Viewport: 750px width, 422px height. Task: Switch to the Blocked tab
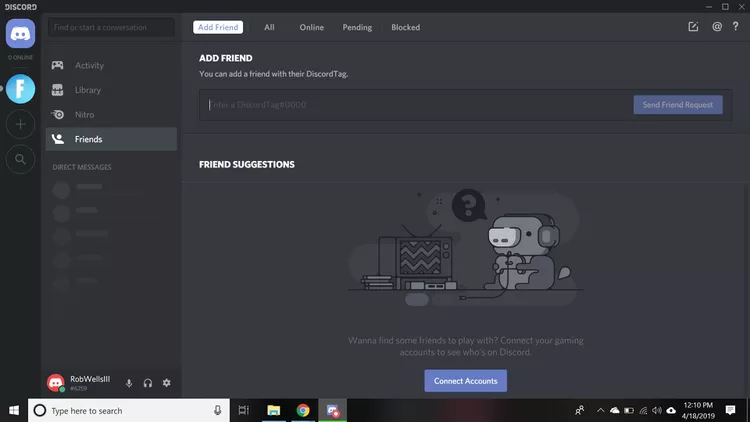405,27
